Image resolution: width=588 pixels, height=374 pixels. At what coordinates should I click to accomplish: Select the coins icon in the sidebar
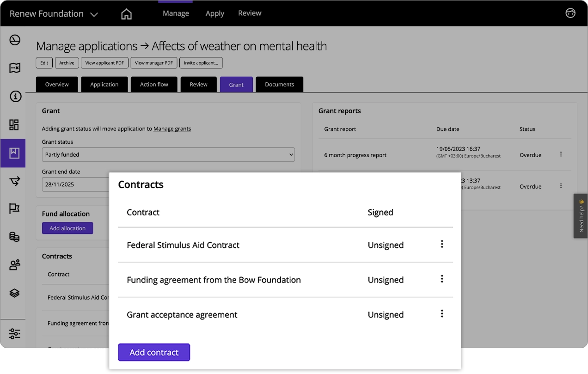point(14,237)
